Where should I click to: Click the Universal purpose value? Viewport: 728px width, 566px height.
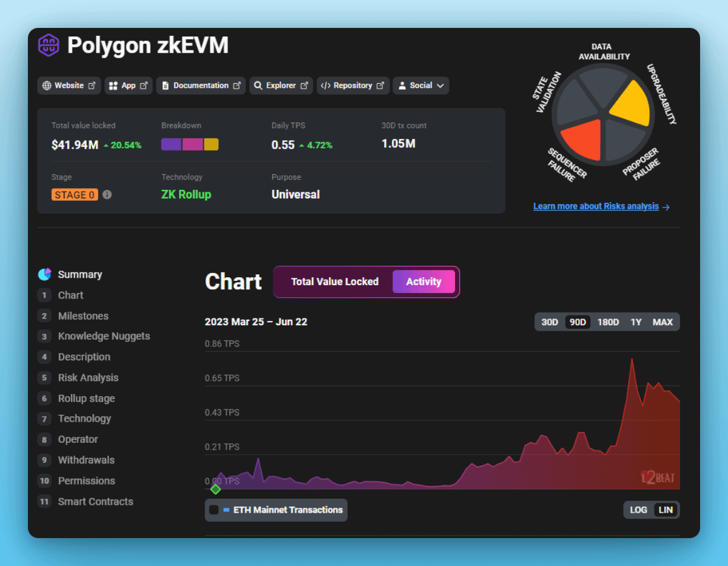(x=295, y=195)
